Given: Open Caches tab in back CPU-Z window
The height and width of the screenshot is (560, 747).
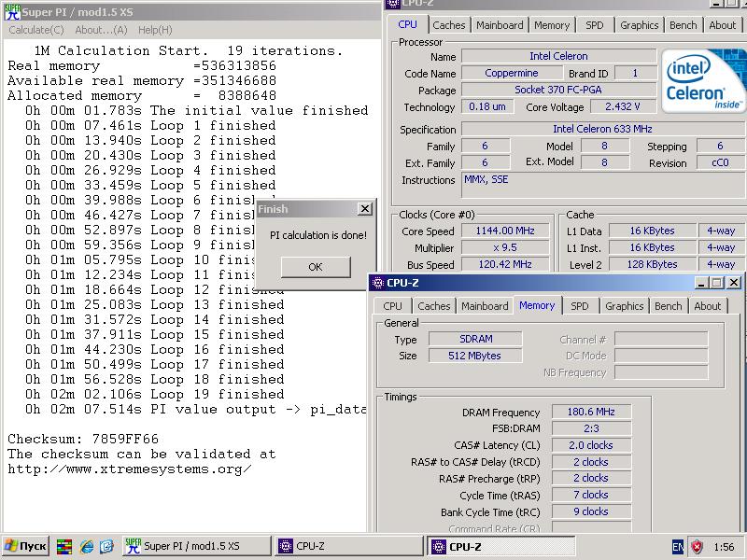Looking at the screenshot, I should 449,25.
